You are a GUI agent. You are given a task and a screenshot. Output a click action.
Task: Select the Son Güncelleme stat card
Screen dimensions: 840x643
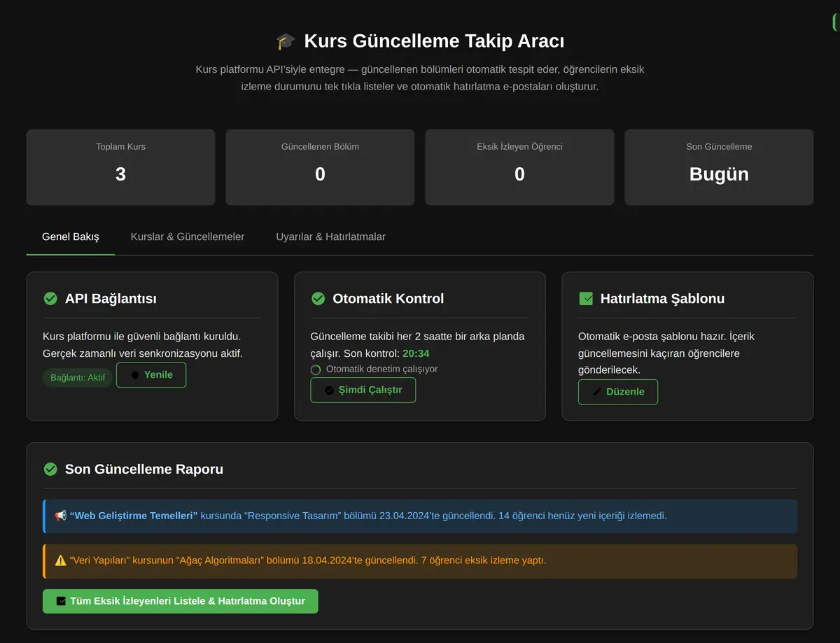[719, 167]
